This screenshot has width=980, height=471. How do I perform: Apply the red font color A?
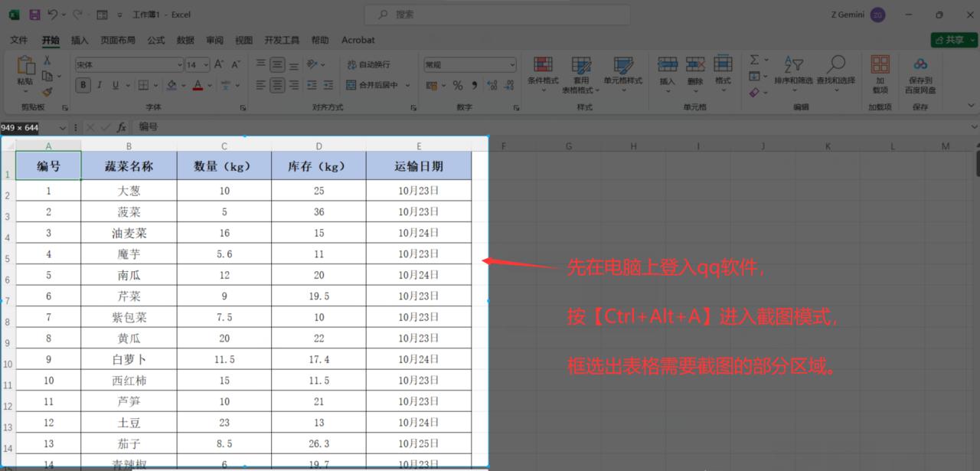(198, 85)
